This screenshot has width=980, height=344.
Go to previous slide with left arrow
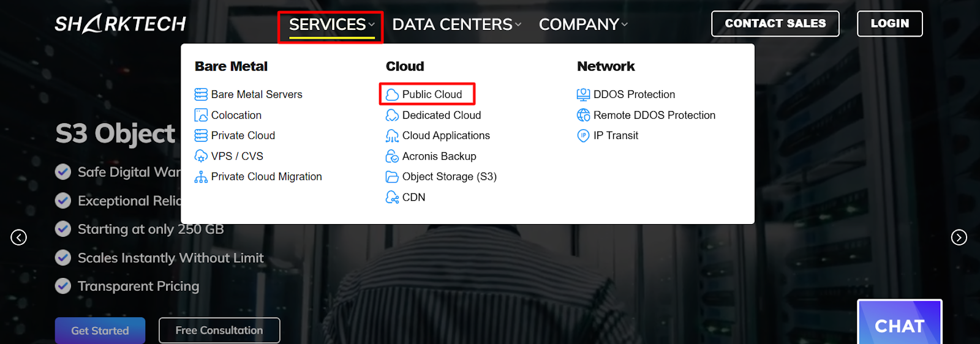[19, 237]
